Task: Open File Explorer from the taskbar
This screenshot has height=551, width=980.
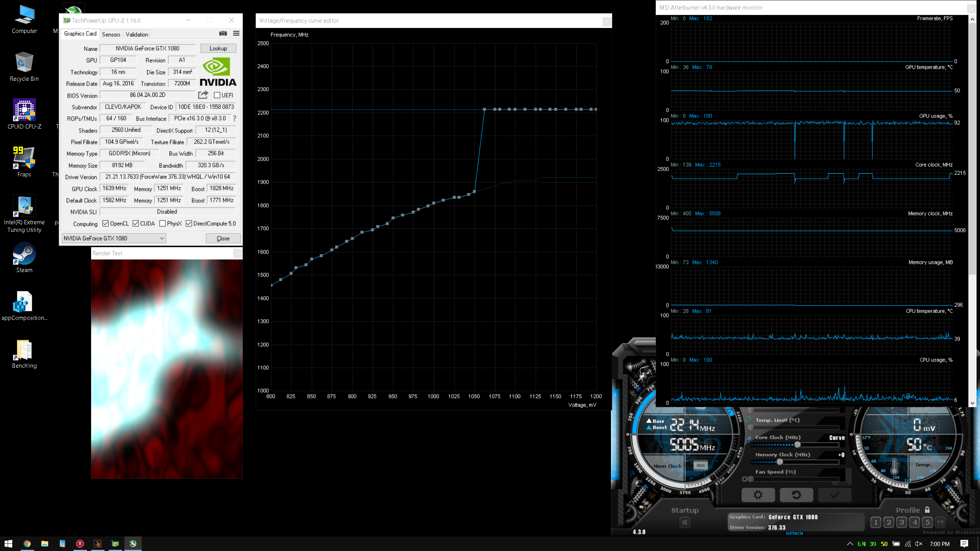Action: click(45, 544)
